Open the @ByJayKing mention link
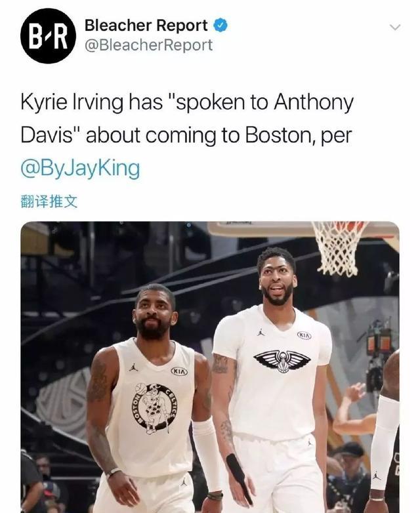Image resolution: width=420 pixels, height=513 pixels. (80, 168)
